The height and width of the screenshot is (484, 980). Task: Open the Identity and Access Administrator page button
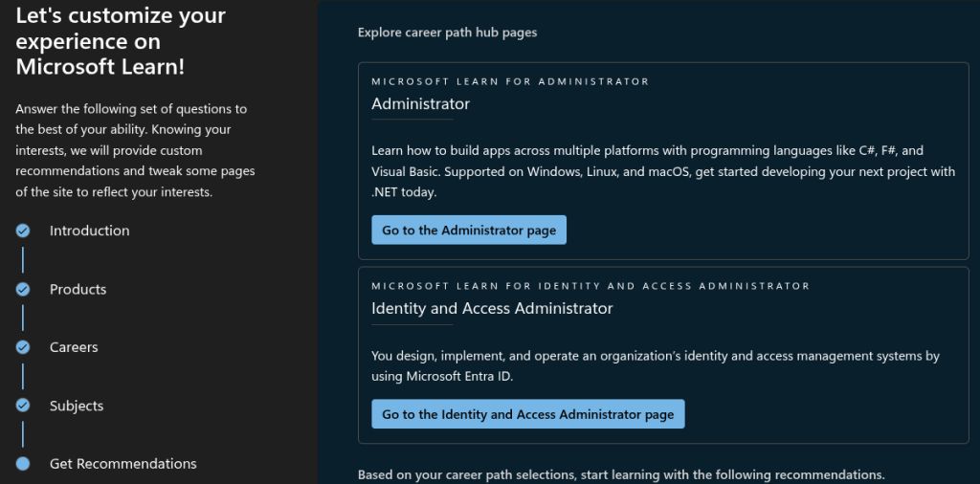pos(527,414)
